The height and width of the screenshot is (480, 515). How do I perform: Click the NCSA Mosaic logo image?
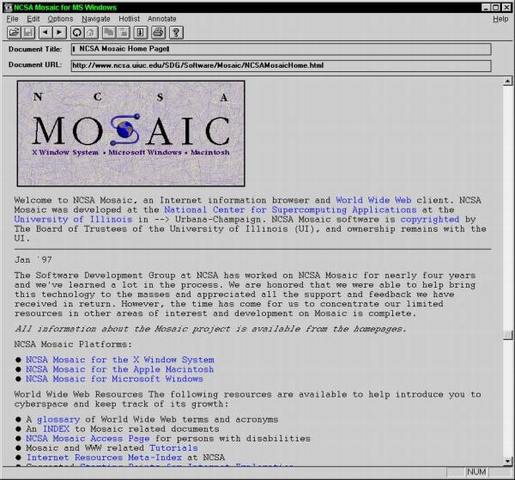[x=131, y=133]
